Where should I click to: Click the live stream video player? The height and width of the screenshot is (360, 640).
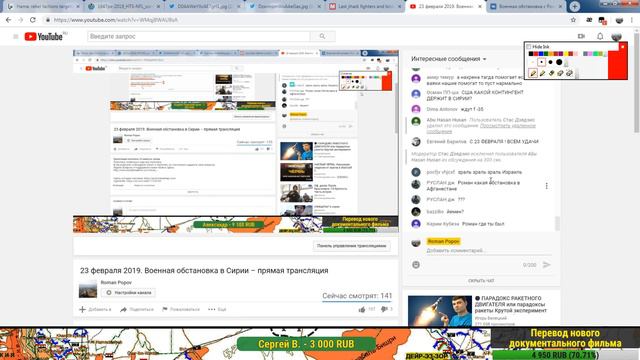click(x=236, y=141)
